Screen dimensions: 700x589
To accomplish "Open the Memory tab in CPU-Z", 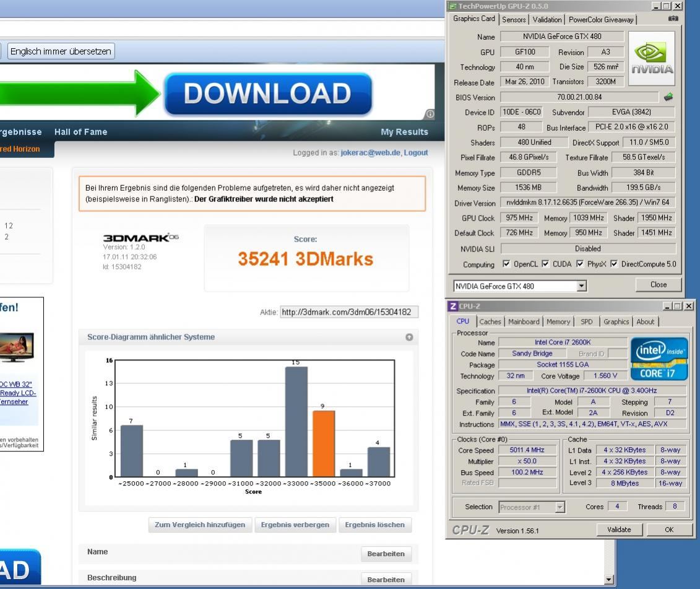I will [x=558, y=321].
